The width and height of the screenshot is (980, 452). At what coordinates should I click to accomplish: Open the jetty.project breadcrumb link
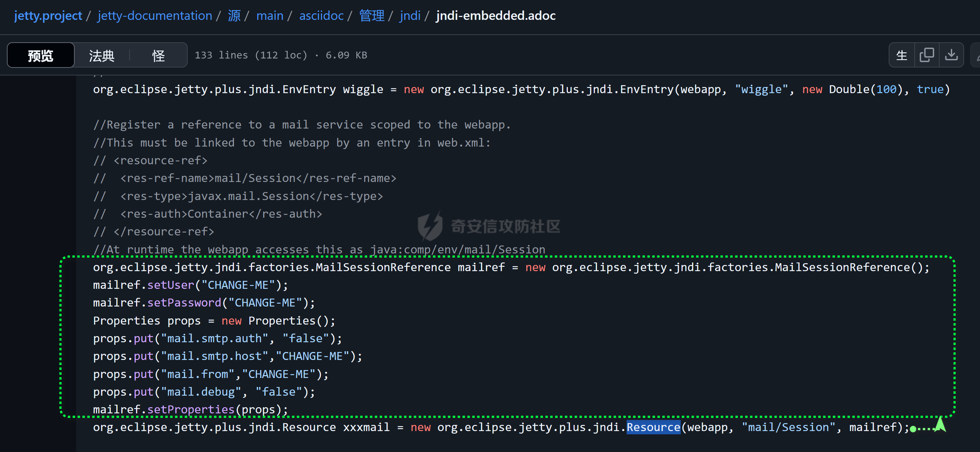tap(48, 16)
